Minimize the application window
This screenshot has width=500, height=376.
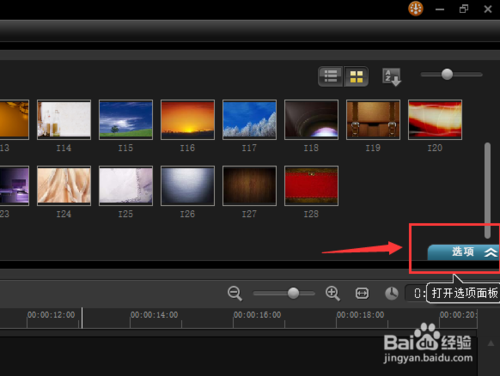(x=440, y=9)
